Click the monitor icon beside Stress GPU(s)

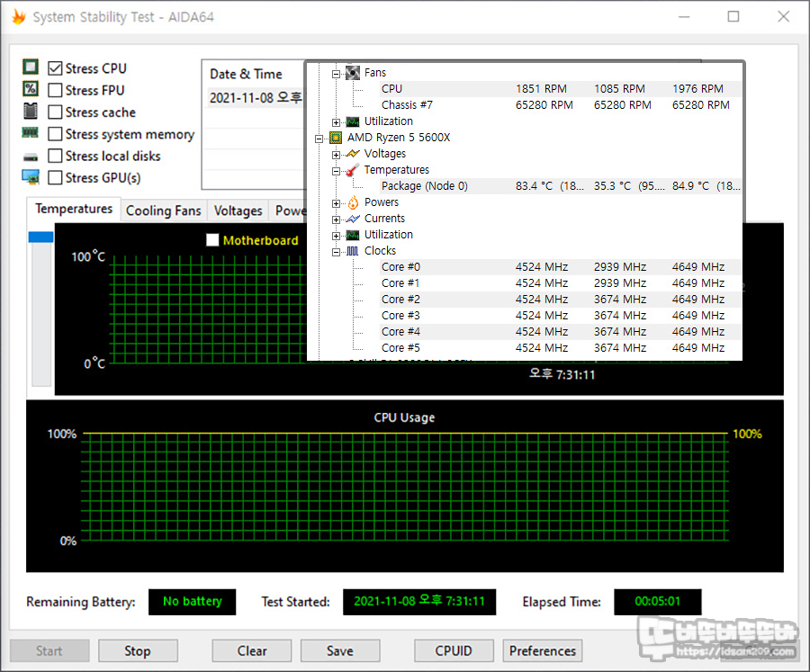[x=31, y=176]
